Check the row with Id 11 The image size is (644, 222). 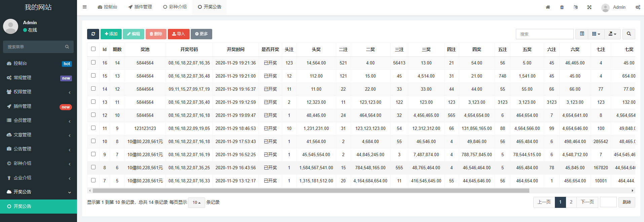pyautogui.click(x=93, y=128)
